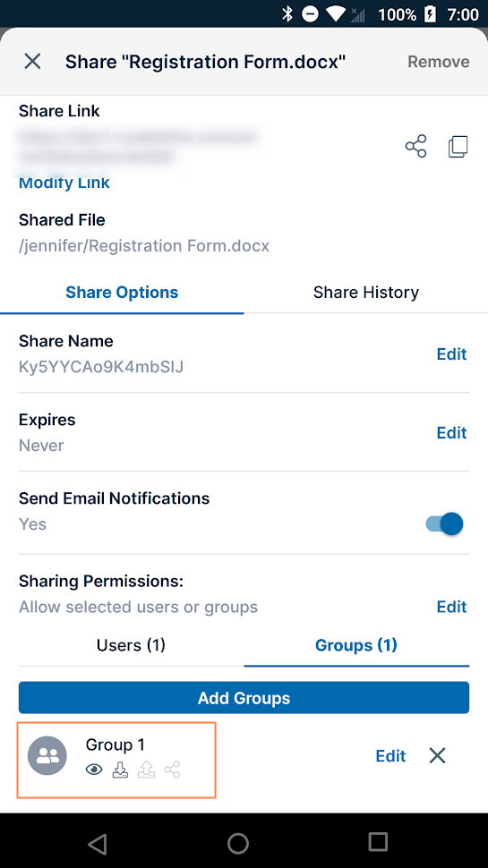Edit the Share Name

point(451,353)
